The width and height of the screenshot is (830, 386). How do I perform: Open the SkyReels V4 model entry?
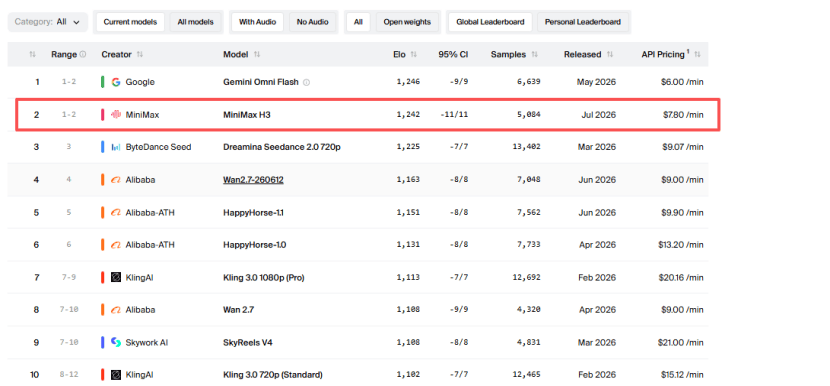pos(248,343)
